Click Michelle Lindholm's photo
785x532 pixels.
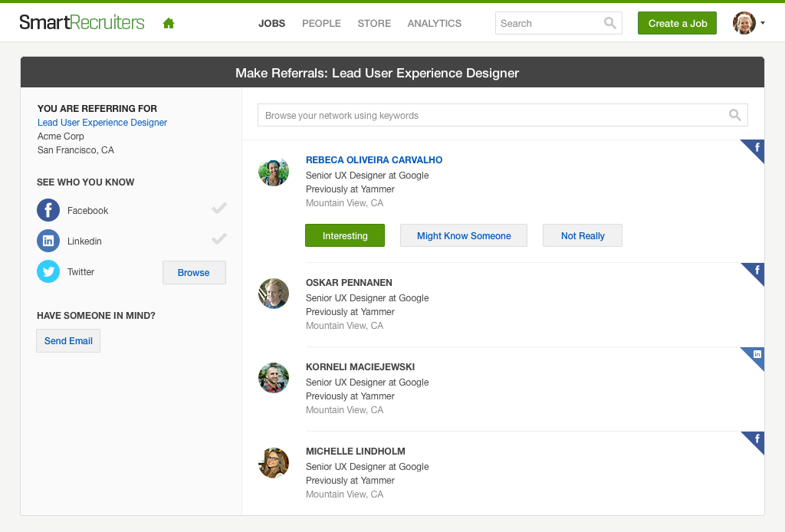[x=274, y=462]
